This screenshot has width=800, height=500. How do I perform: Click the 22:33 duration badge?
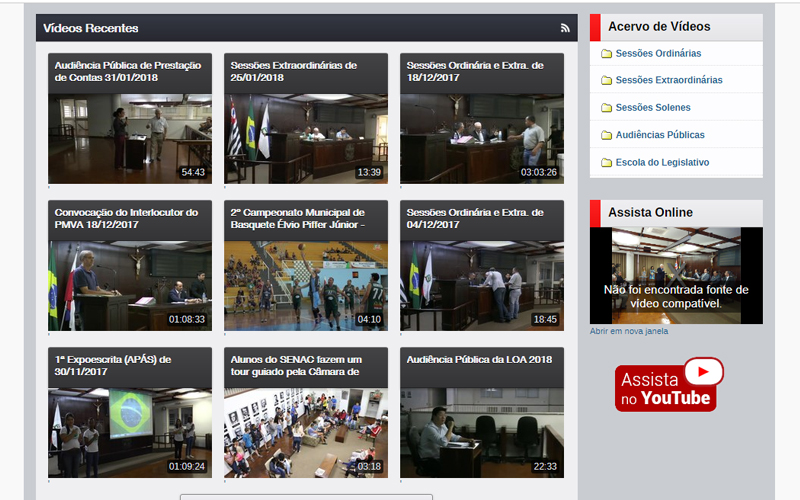(x=545, y=466)
